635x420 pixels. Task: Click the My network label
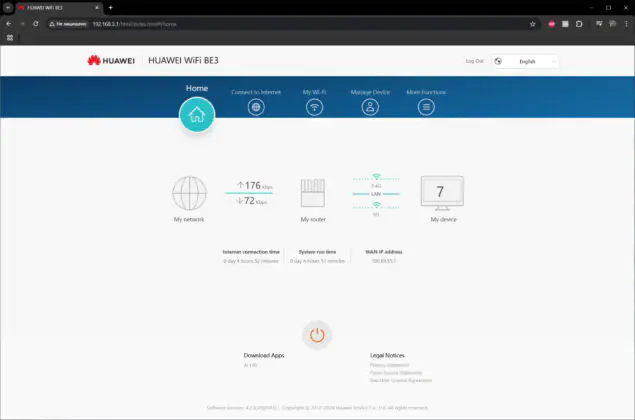click(x=189, y=220)
